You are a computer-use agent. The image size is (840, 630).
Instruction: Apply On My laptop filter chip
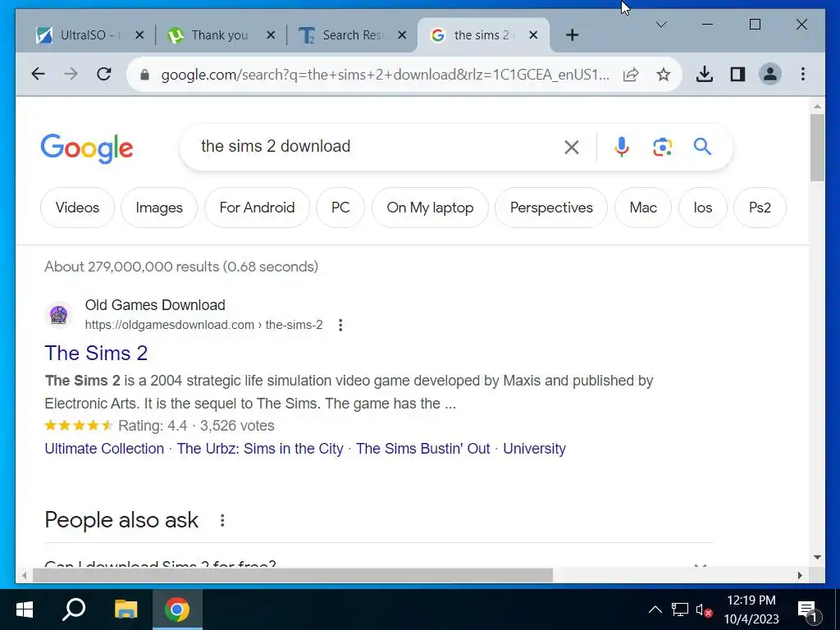click(430, 208)
